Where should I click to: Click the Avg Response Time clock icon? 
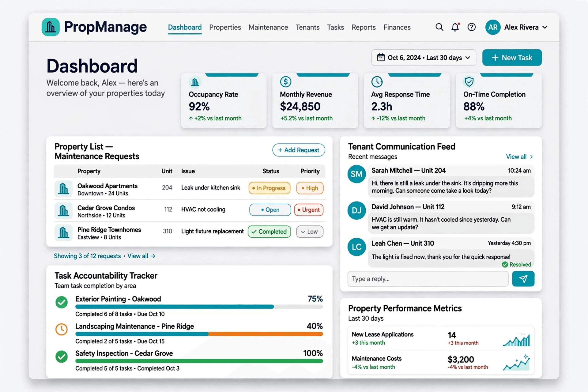377,82
